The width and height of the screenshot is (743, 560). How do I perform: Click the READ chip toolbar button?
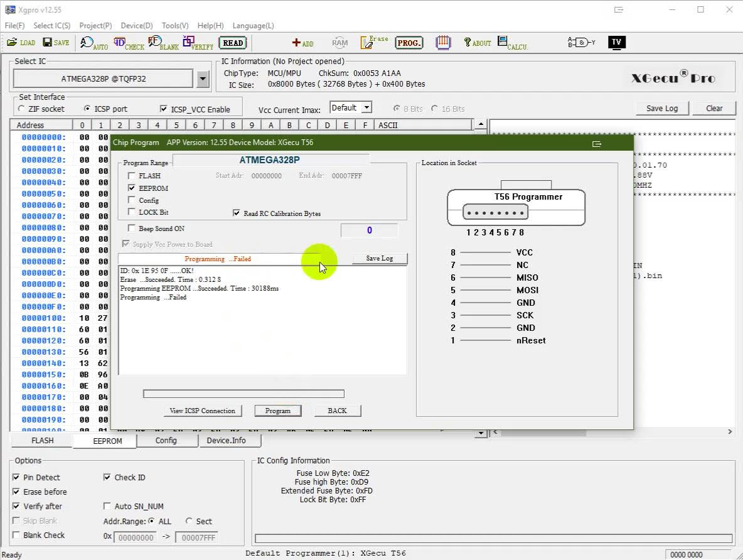233,43
